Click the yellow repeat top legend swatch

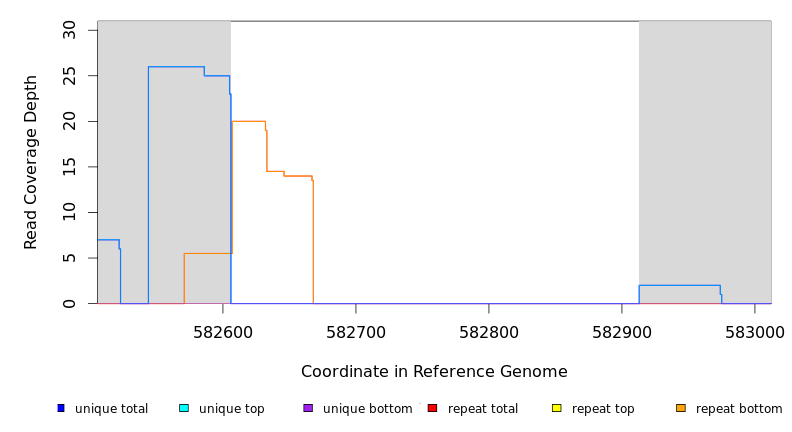[557, 408]
